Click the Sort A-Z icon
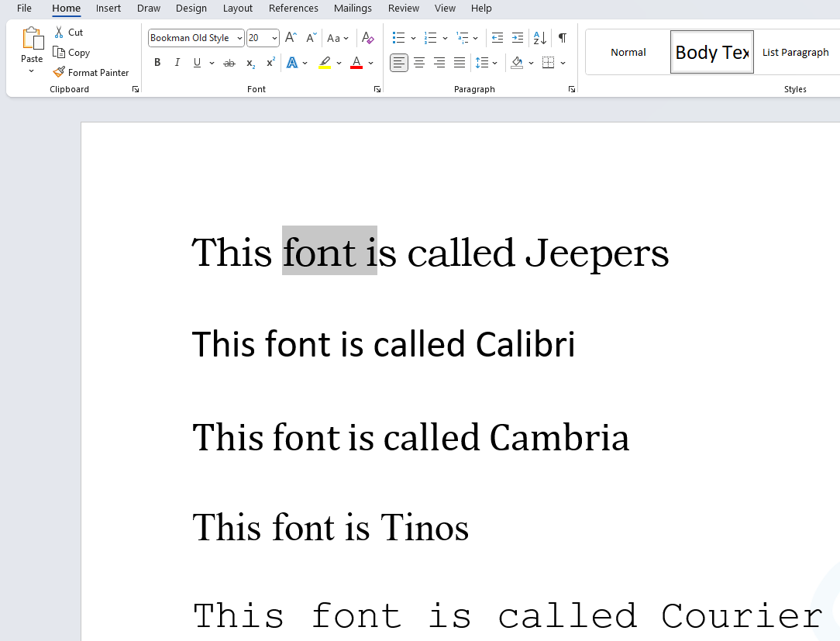 click(540, 38)
